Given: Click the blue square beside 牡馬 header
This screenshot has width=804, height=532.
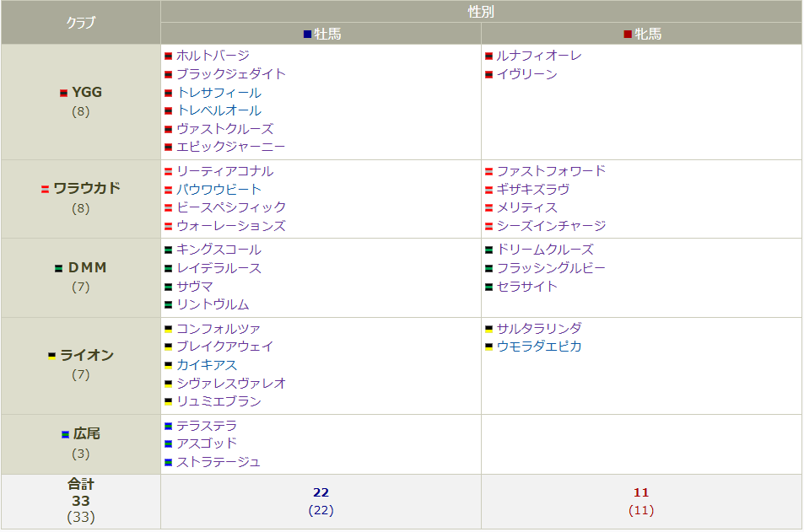Looking at the screenshot, I should coord(307,35).
